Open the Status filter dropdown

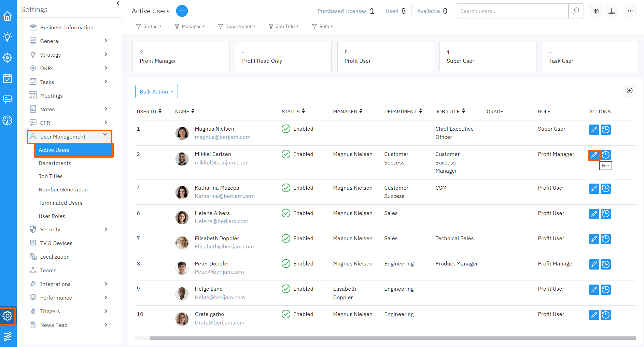tap(149, 26)
